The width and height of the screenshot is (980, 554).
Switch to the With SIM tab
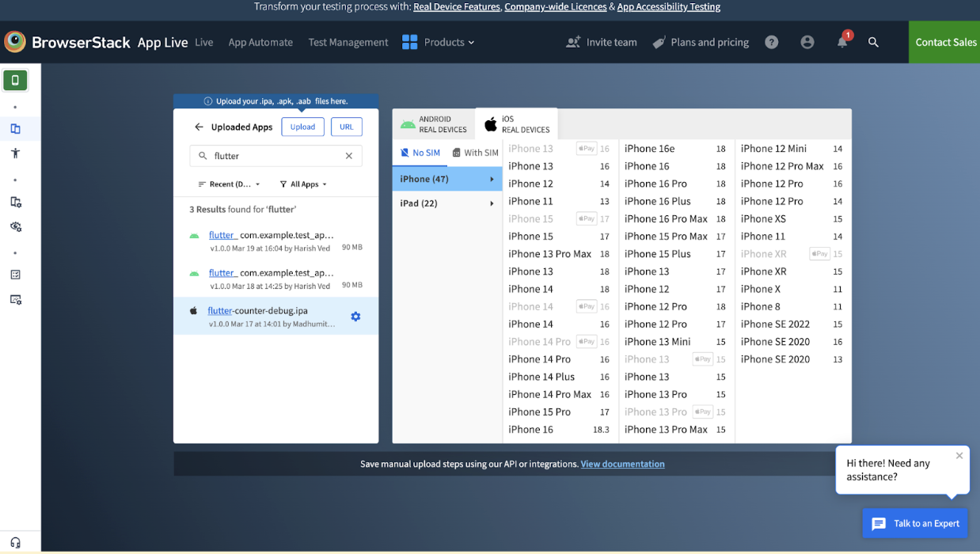tap(475, 153)
